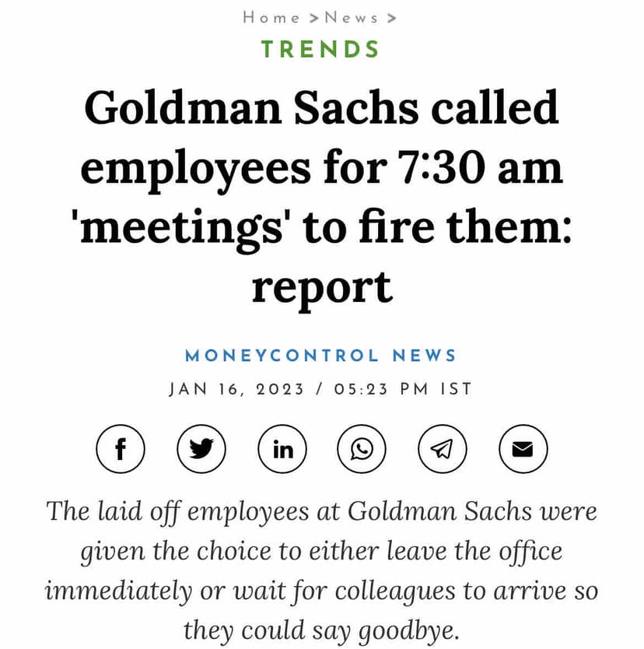The width and height of the screenshot is (644, 649).
Task: Tweet this article via Twitter icon
Action: [x=201, y=449]
